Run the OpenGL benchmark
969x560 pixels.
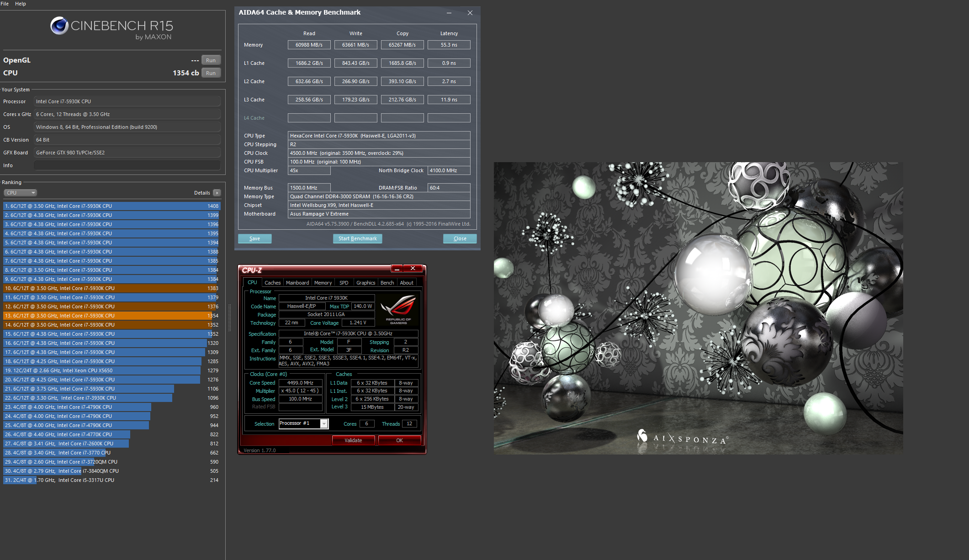(x=211, y=60)
